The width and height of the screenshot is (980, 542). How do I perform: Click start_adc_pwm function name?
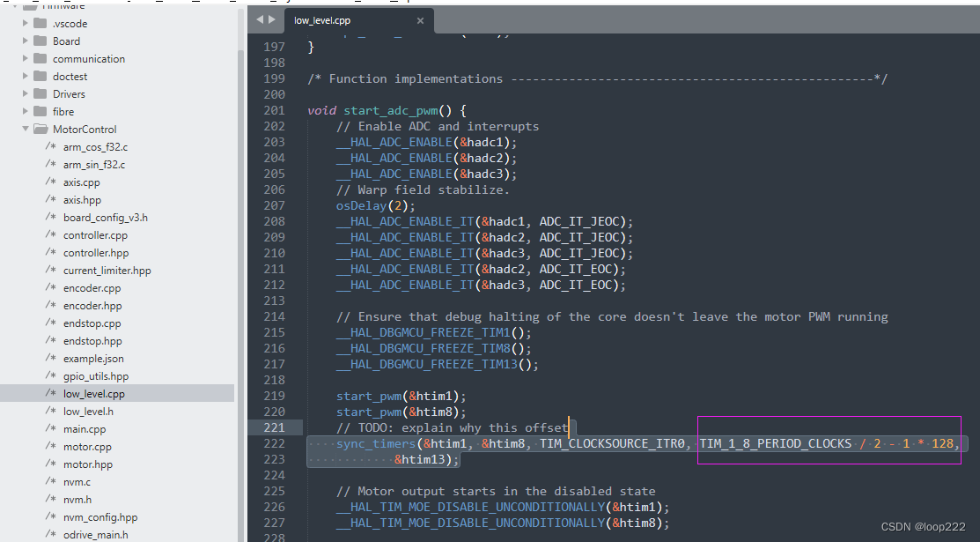click(391, 111)
